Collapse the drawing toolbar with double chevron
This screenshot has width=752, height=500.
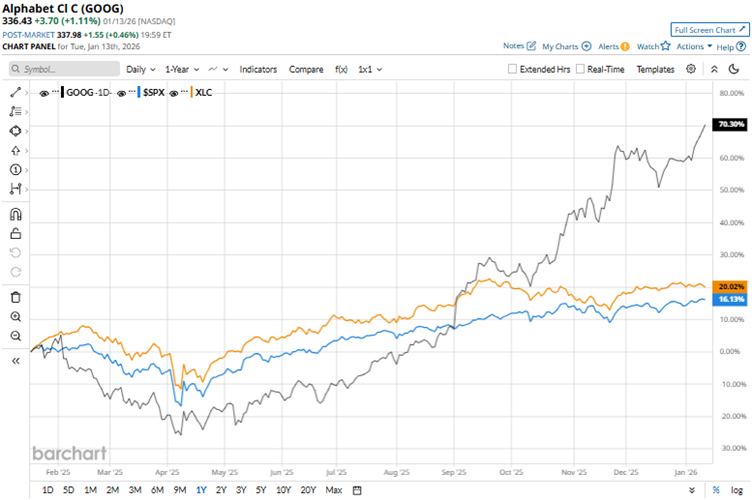(x=15, y=361)
